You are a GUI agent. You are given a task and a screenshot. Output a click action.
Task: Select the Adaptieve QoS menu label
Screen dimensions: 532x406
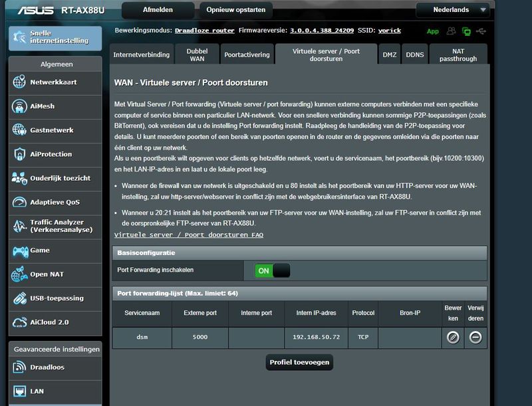[x=55, y=202]
